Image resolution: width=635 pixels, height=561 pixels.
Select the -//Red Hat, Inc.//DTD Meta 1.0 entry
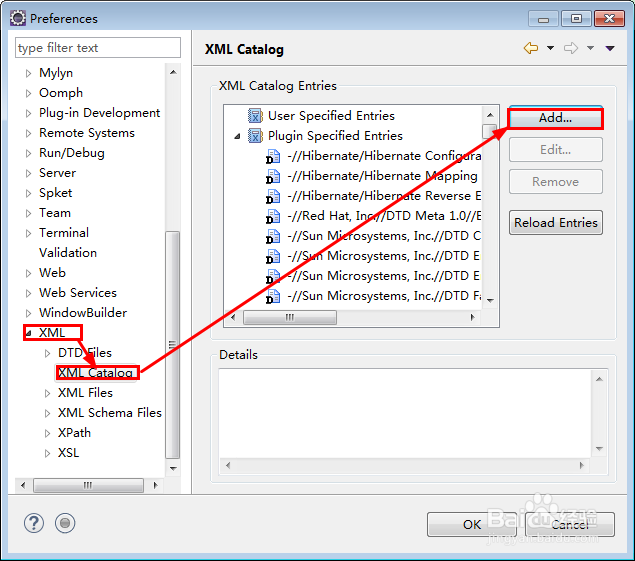(384, 216)
